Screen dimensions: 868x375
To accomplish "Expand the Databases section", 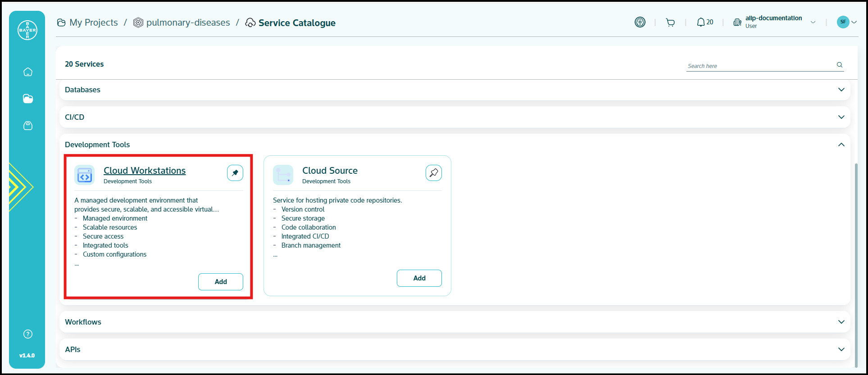I will click(x=841, y=90).
